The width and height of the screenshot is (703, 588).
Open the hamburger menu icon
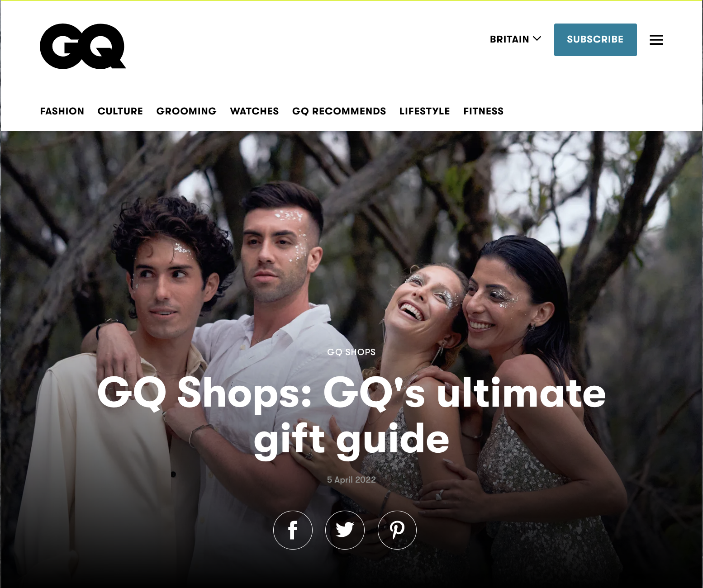pyautogui.click(x=656, y=40)
